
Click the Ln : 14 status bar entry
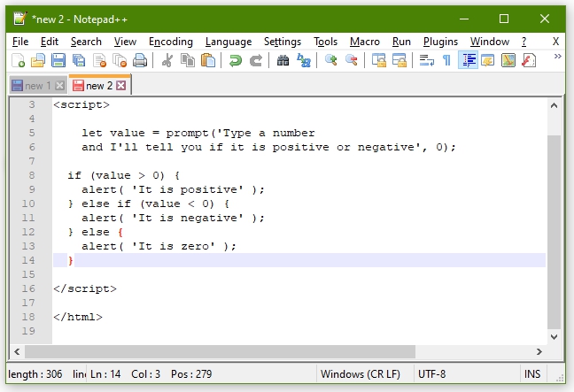[x=105, y=374]
